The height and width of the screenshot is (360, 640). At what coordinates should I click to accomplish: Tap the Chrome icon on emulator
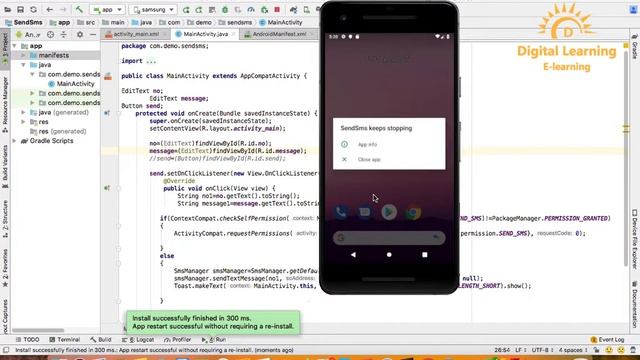coord(413,212)
